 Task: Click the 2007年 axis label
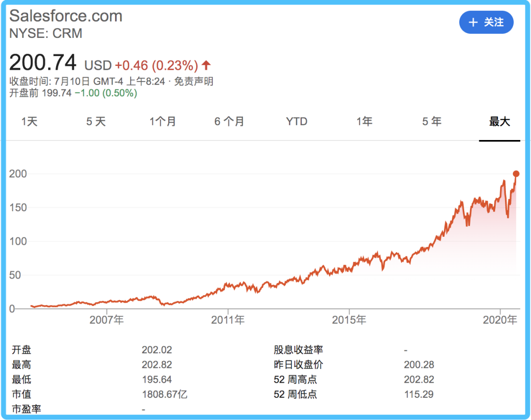click(x=107, y=320)
